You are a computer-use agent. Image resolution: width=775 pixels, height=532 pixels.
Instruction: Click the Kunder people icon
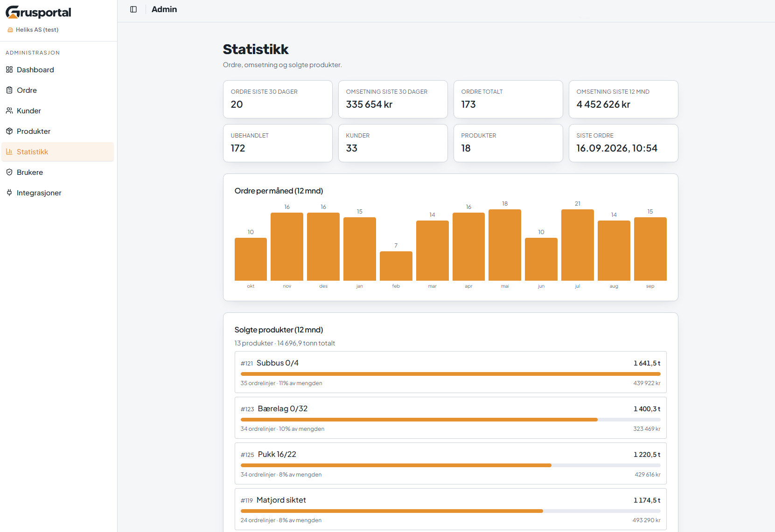(x=9, y=111)
